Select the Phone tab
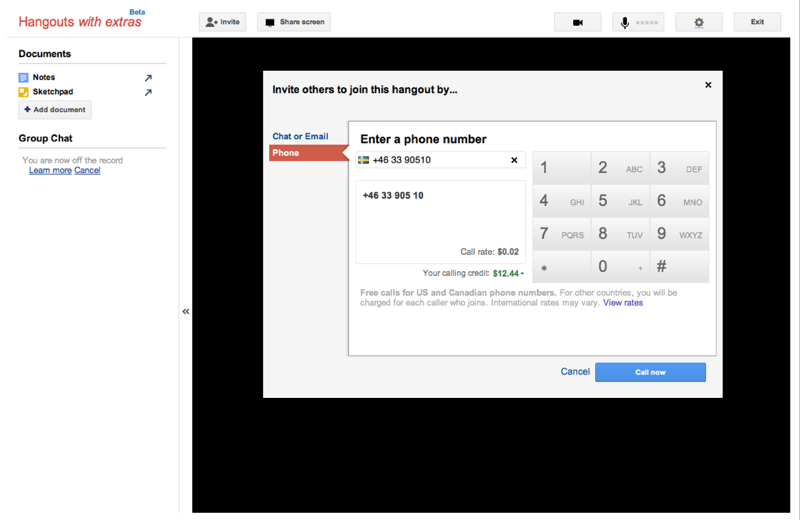Screen dimensions: 800x520 pyautogui.click(x=309, y=153)
